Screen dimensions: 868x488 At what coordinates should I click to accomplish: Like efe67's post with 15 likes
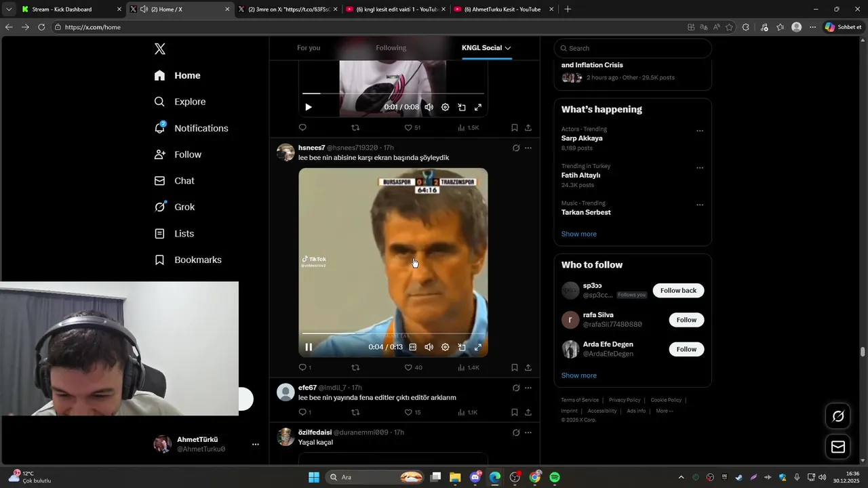413,412
